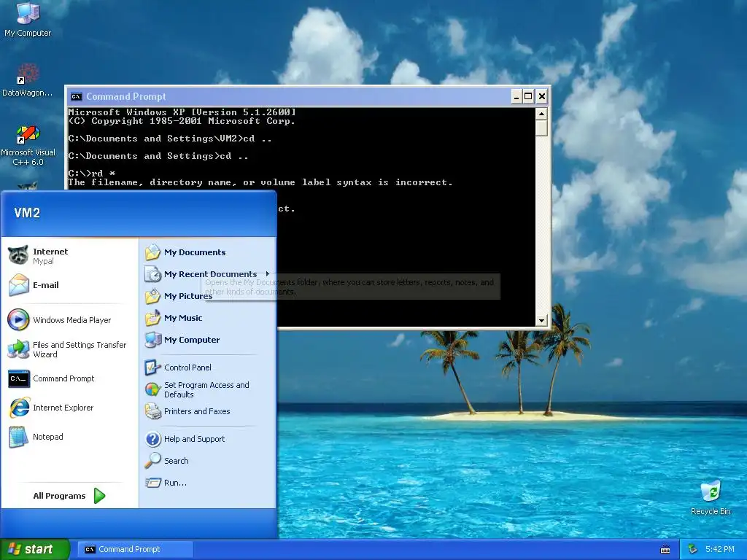Click the taskbar clock 5:42 PM
Screen dimensions: 747x560
click(719, 549)
